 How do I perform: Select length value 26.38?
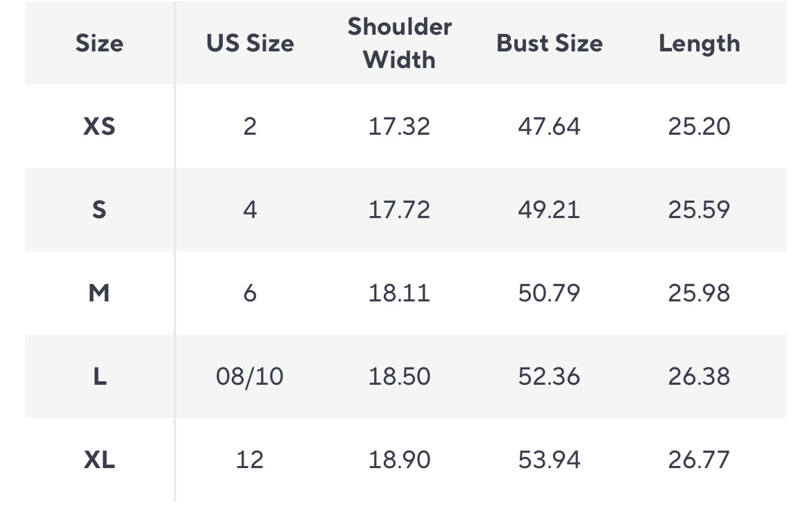pos(699,376)
